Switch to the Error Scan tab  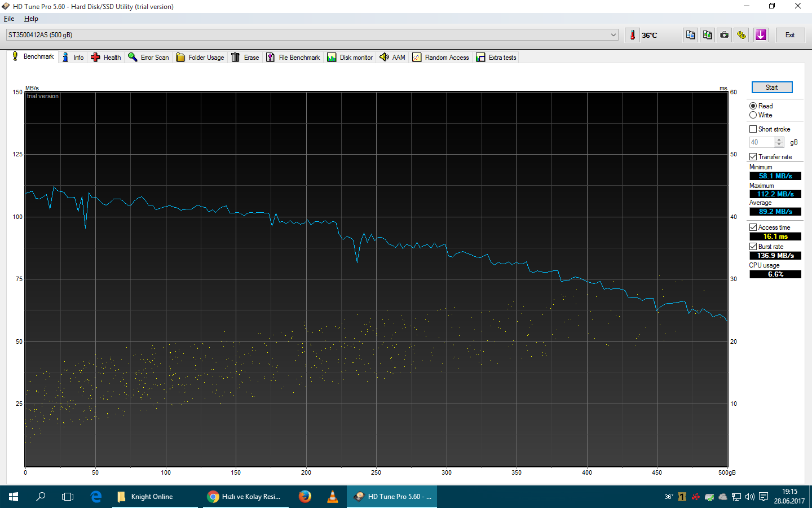(149, 58)
